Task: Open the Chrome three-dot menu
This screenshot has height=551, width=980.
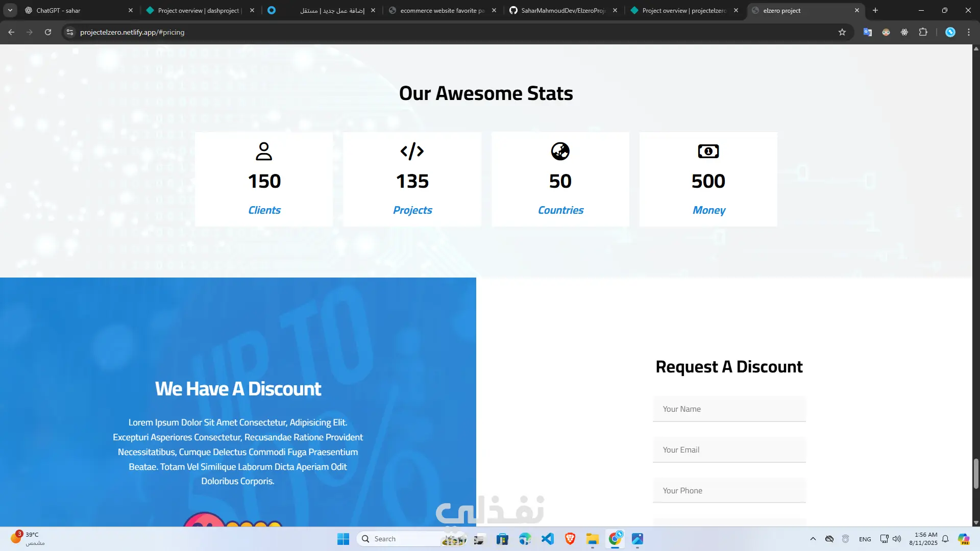Action: pos(969,32)
